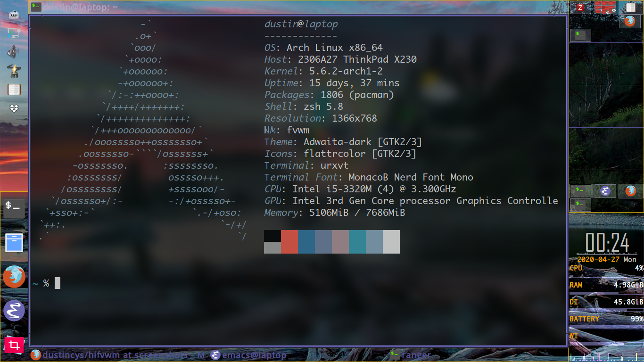
Task: Click the 'Arch Linux x86_64' OS text
Action: pos(335,48)
